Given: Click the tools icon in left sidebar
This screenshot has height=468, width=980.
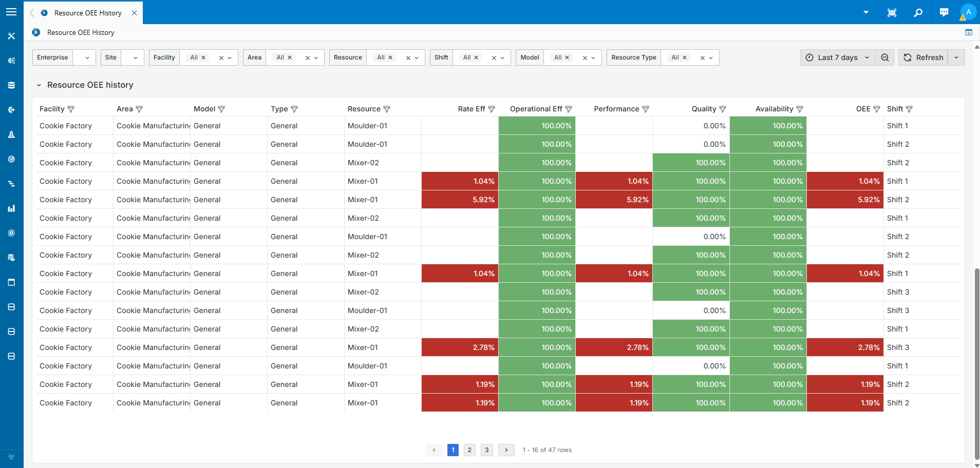Looking at the screenshot, I should pyautogui.click(x=11, y=36).
